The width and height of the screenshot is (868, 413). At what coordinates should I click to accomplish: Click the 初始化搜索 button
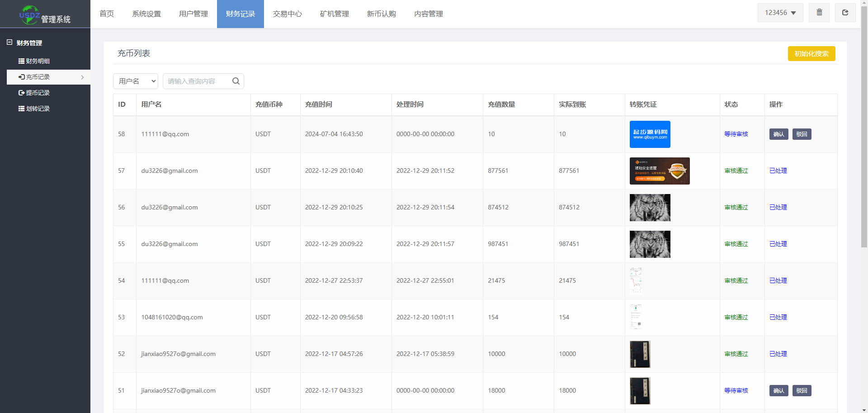[x=811, y=53]
